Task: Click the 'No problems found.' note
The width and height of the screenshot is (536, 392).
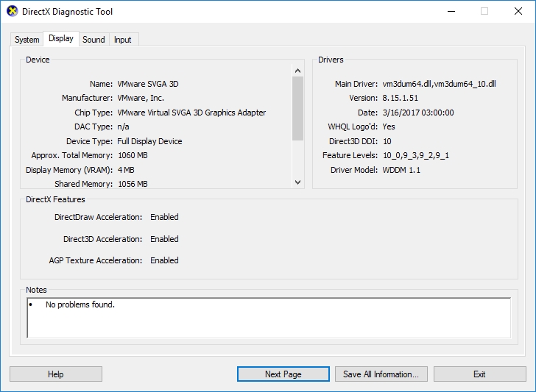Action: [80, 304]
